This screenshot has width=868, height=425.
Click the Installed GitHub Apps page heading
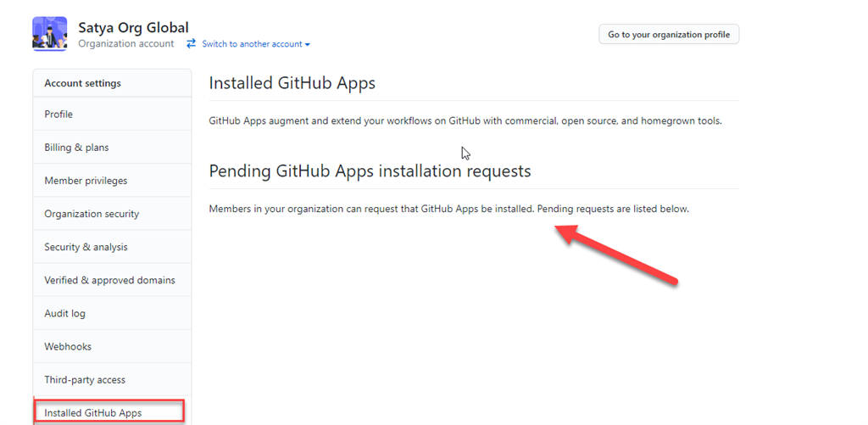[x=292, y=83]
